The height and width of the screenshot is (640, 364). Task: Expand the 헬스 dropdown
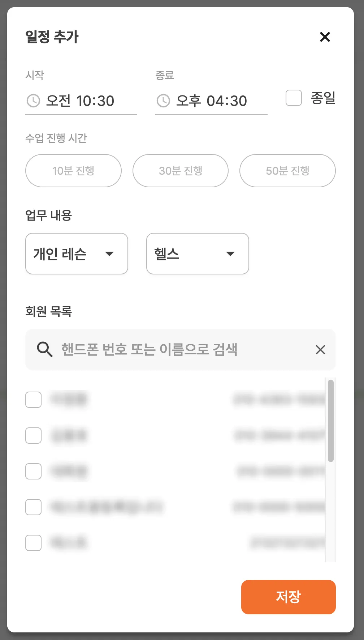tap(198, 254)
